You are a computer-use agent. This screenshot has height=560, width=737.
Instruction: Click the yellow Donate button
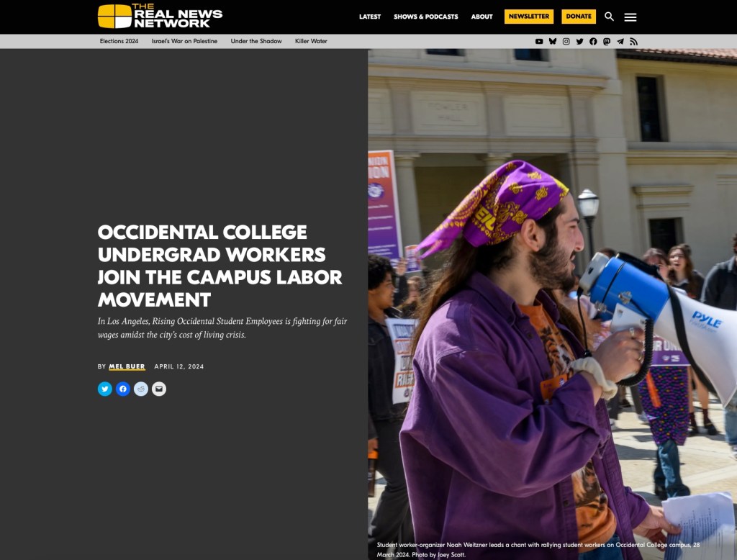click(x=579, y=17)
